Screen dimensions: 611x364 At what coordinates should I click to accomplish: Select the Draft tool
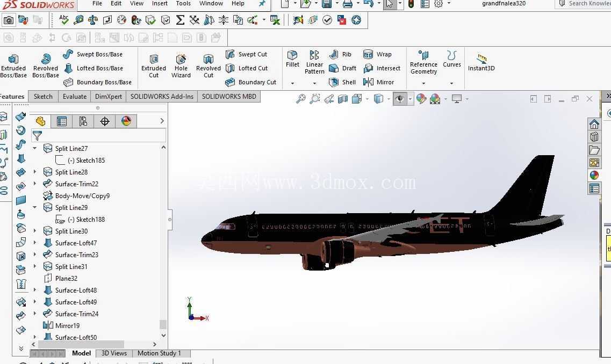pos(342,68)
